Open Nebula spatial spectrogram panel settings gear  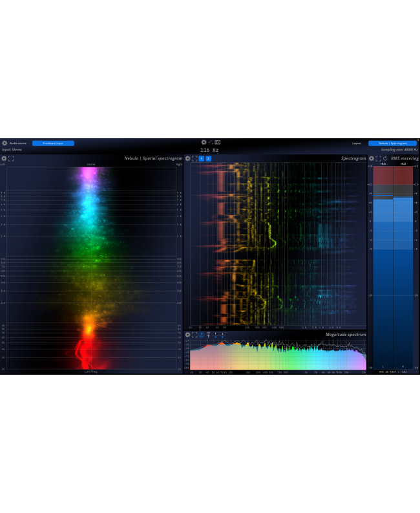click(x=4, y=158)
